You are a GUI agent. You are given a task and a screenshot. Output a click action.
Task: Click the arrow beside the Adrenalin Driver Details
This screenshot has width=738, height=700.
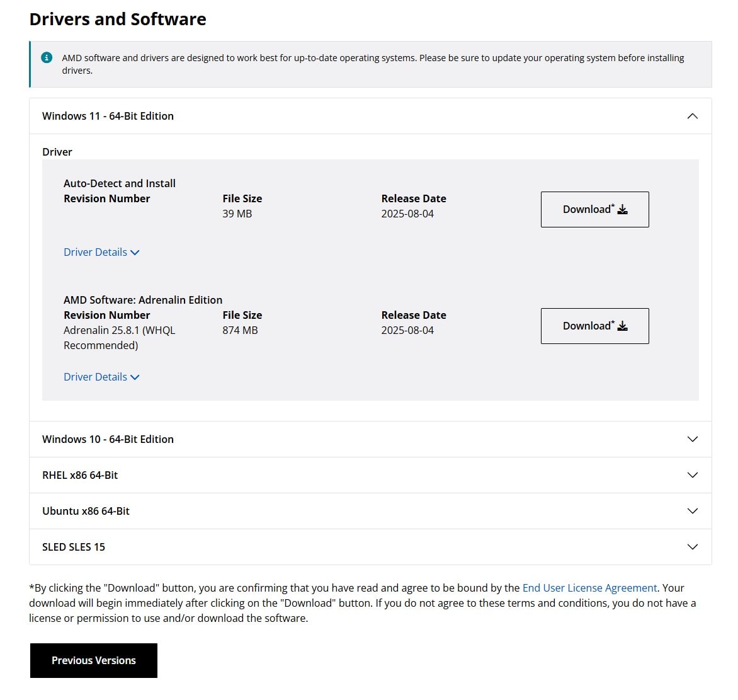point(135,377)
